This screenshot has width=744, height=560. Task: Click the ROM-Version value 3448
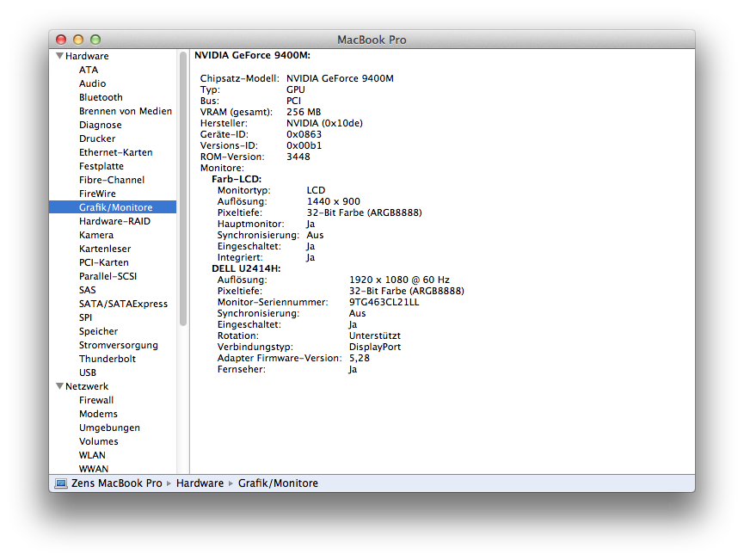coord(298,157)
